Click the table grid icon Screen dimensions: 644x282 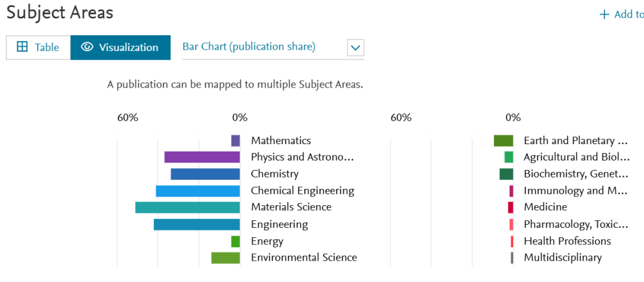22,47
